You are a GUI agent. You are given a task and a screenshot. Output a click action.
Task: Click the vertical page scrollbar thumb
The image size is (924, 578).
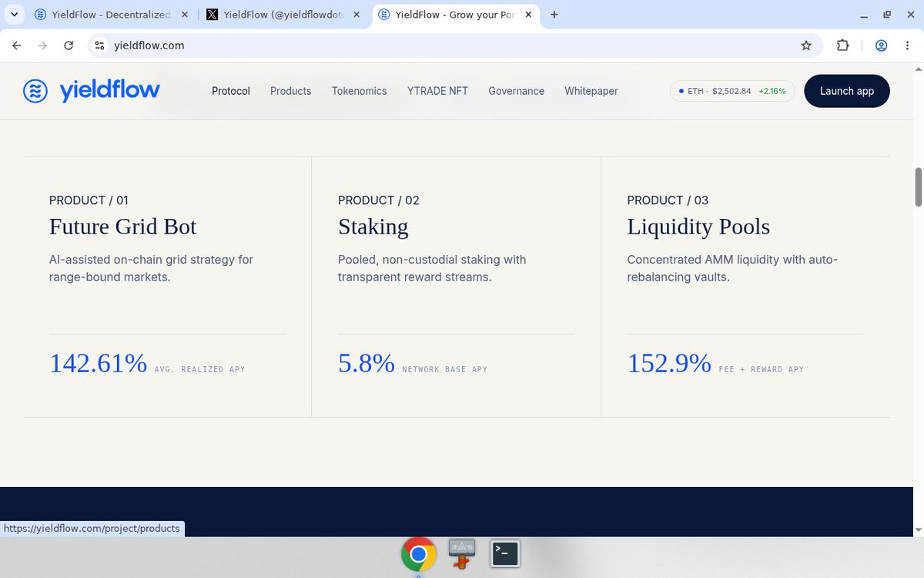(918, 186)
